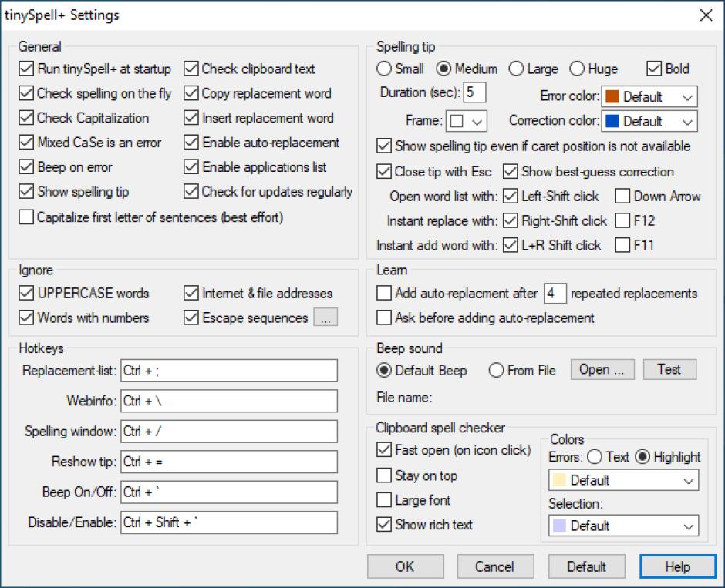Click the Duration seconds field
Viewport: 725px width, 588px height.
point(474,92)
